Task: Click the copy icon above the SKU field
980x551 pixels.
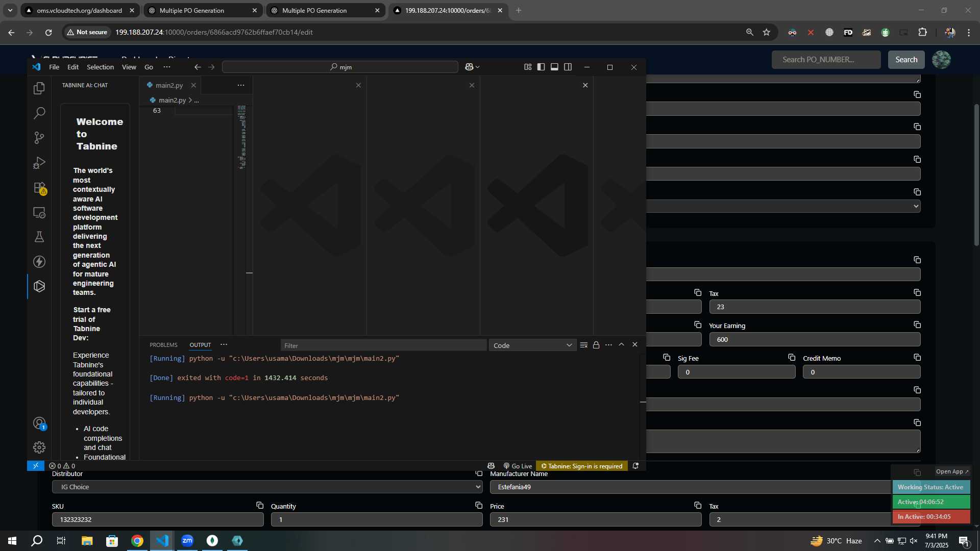Action: pos(260,505)
